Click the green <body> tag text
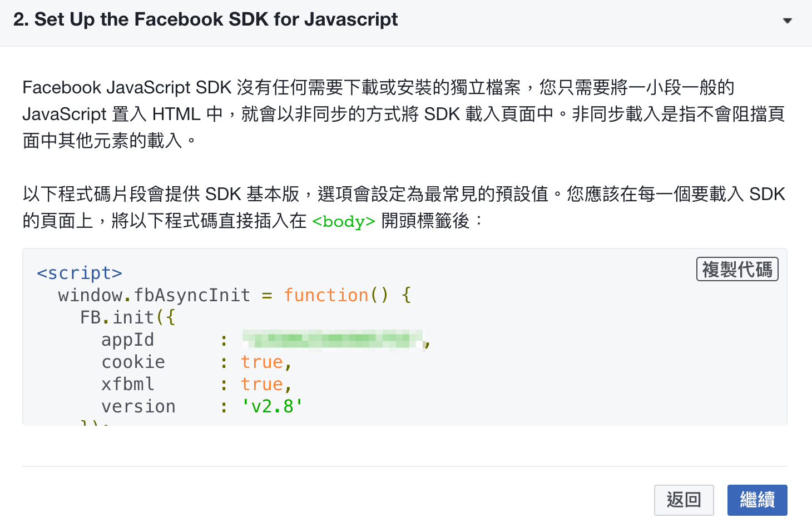The image size is (812, 528). coord(344,221)
